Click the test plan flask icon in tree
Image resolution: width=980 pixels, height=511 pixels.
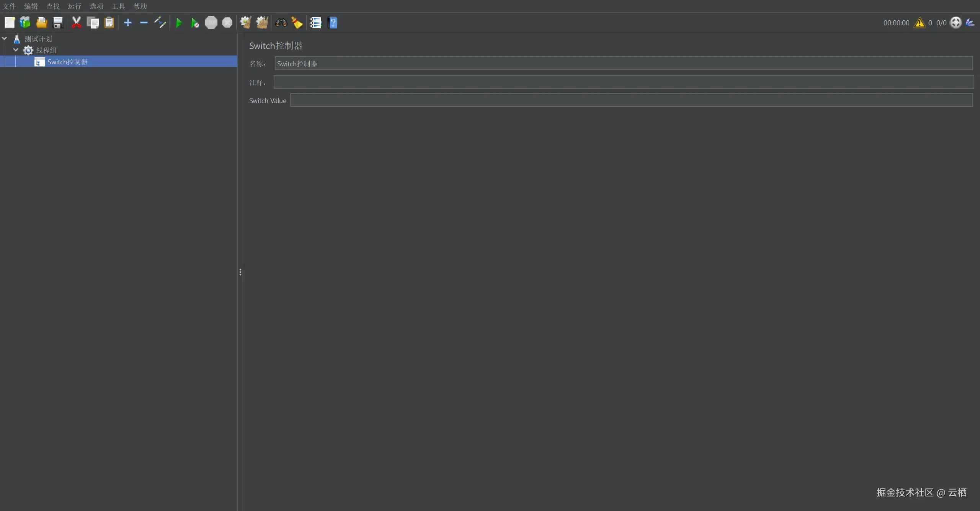pos(17,39)
